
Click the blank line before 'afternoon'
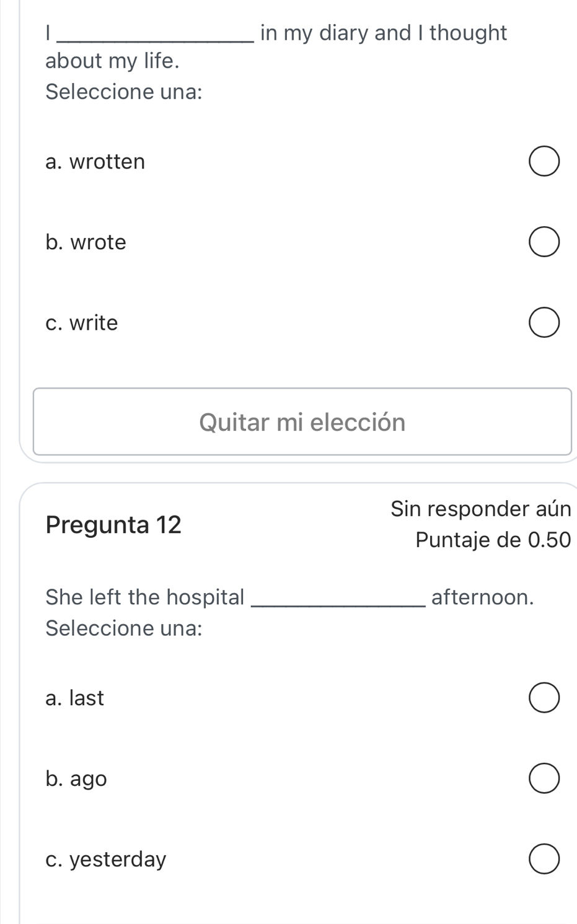tap(337, 600)
